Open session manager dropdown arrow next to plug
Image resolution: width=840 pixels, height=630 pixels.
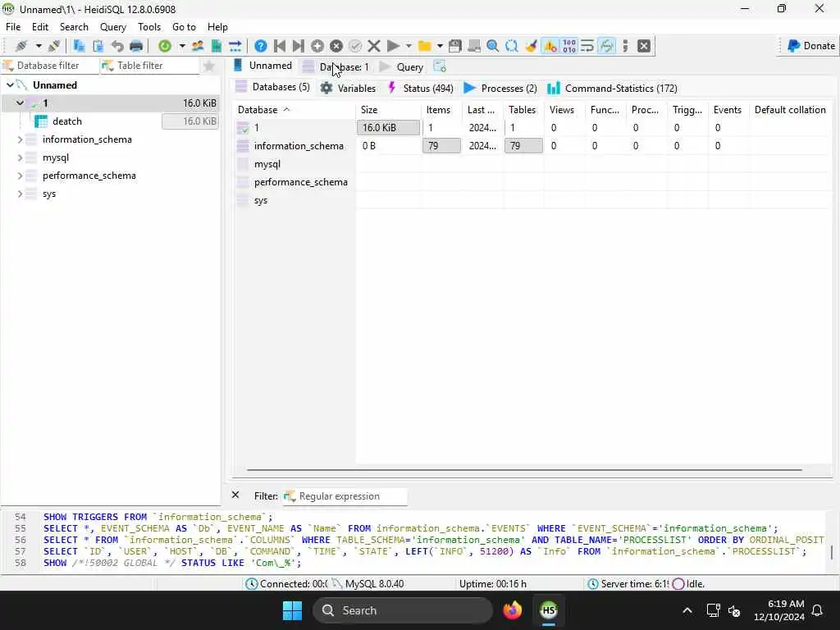(39, 46)
